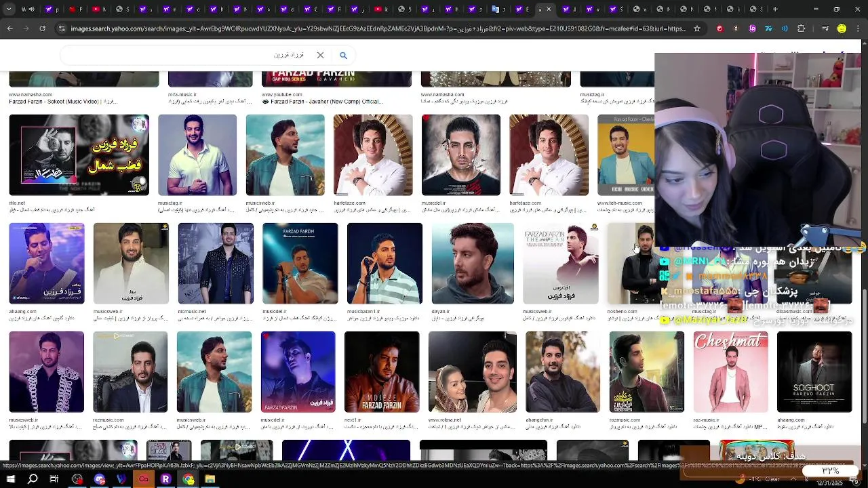Viewport: 868px width, 488px height.
Task: Open the singer-with-guitar ahaang.com thumbnail
Action: 47,264
